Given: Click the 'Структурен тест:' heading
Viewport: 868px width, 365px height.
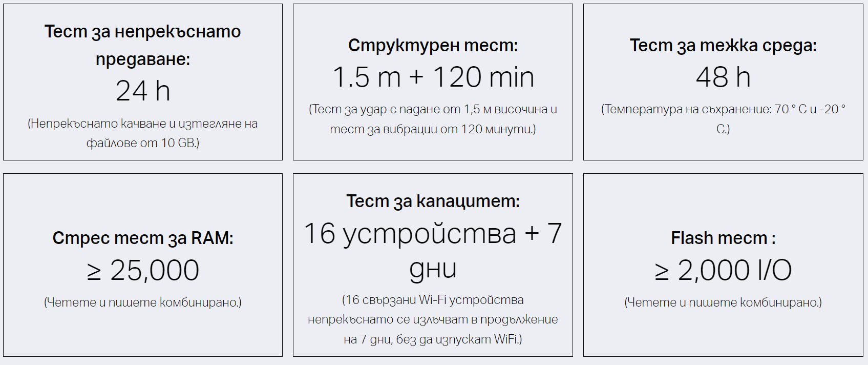Looking at the screenshot, I should (x=433, y=45).
